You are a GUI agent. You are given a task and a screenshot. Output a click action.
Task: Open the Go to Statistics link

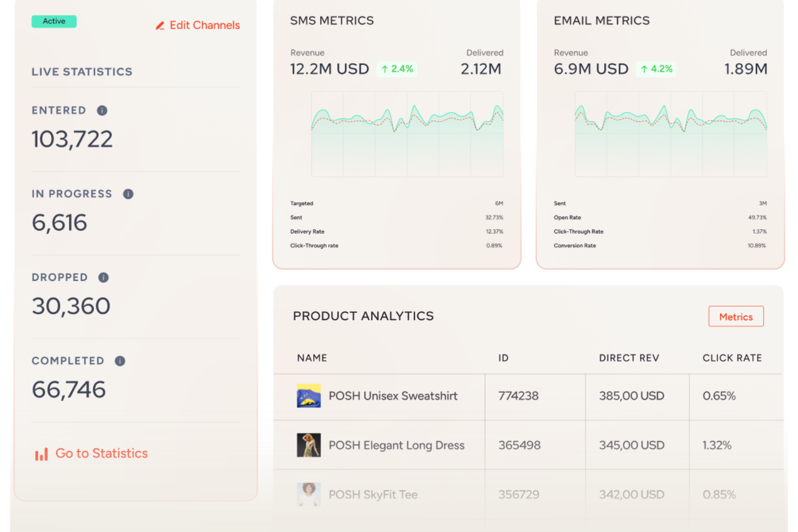(x=101, y=453)
